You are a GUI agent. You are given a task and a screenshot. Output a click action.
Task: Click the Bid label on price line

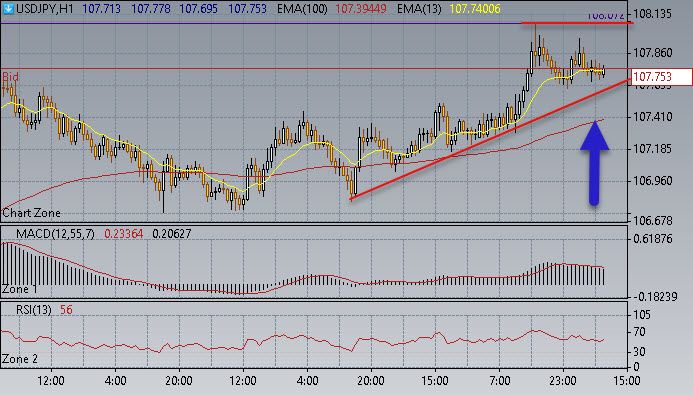click(x=10, y=77)
